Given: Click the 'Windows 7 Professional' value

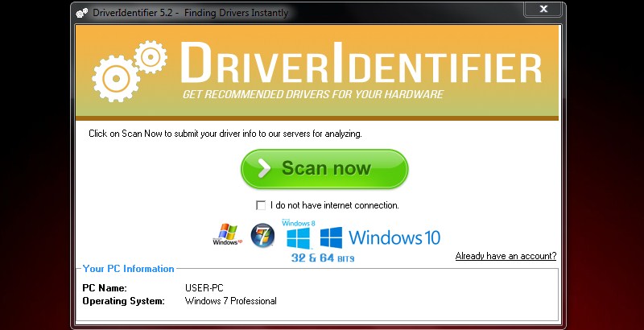Looking at the screenshot, I should 231,301.
